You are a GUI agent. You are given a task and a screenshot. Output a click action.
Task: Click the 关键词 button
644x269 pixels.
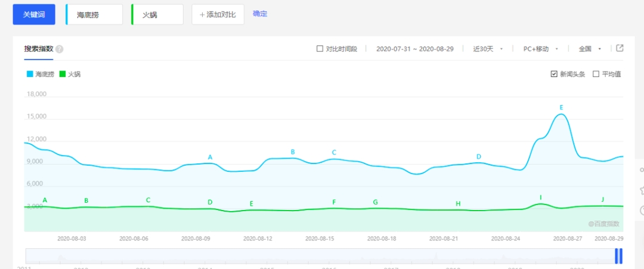click(x=34, y=14)
